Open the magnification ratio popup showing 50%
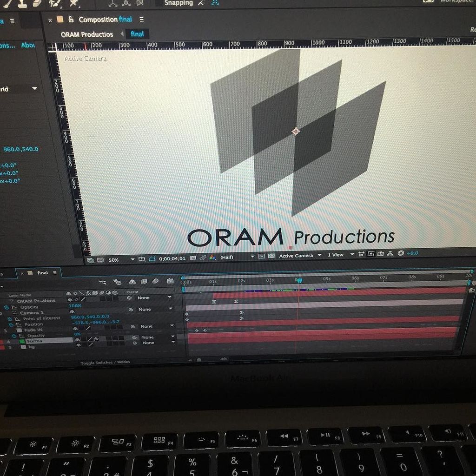Screen dimensions: 476x476 click(114, 259)
